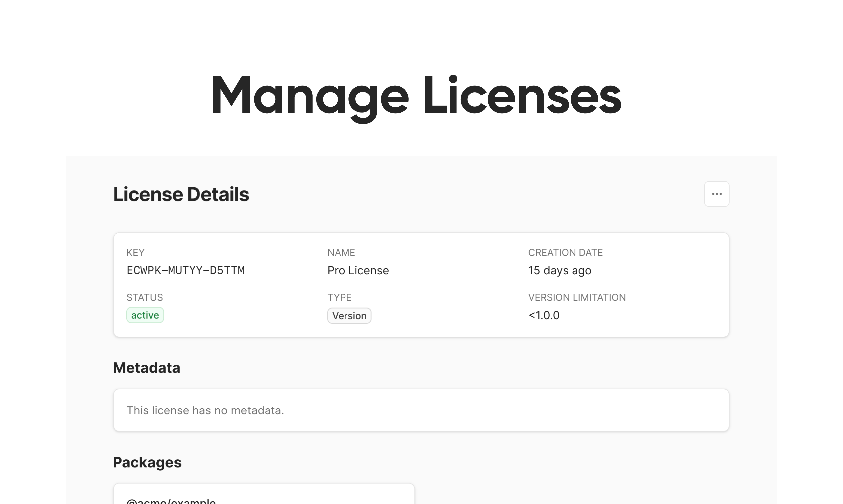Click the NAME field label
The image size is (843, 504).
click(341, 253)
